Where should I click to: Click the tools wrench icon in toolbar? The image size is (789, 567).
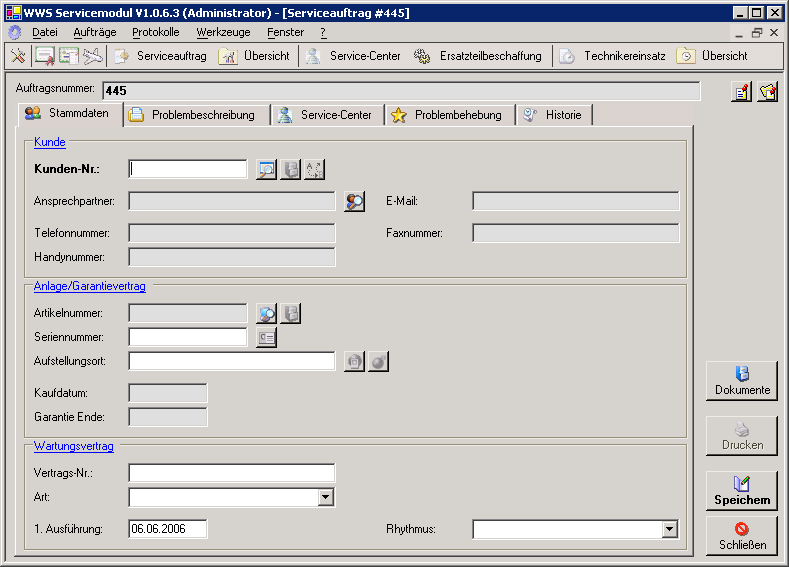click(18, 56)
